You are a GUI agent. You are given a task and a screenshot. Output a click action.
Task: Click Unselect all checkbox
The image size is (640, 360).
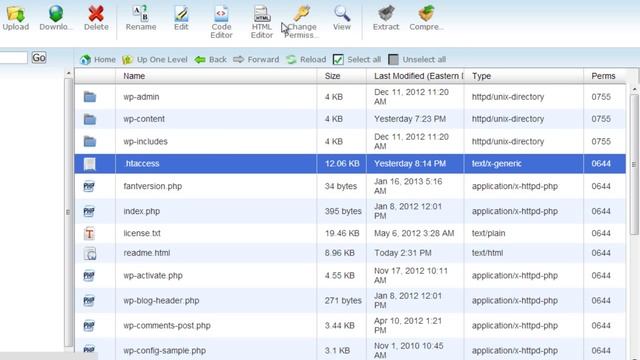pos(393,60)
